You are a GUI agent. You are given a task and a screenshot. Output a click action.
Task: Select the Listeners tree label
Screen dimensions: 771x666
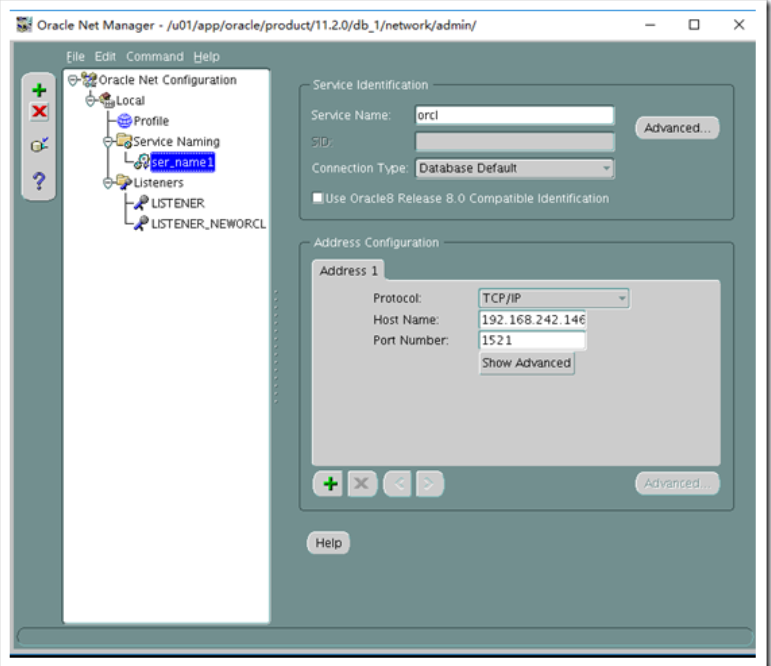(x=158, y=183)
